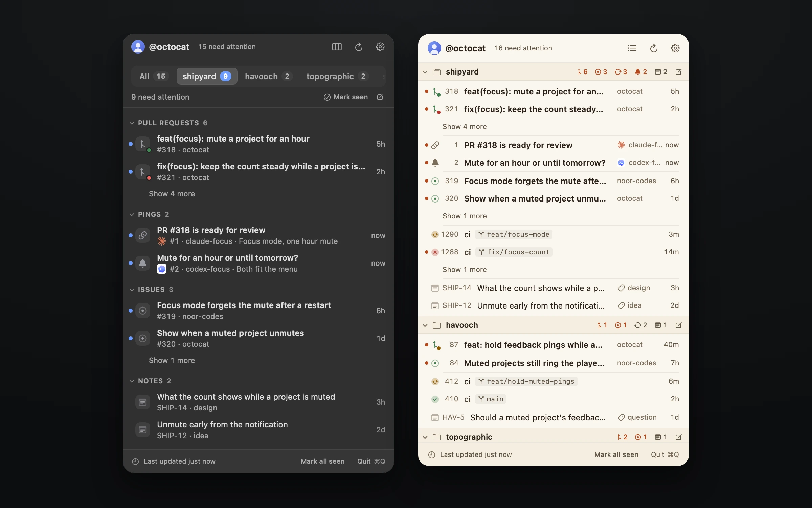This screenshot has height=508, width=812.
Task: Click compose note icon in shipyard header row
Action: [x=678, y=72]
